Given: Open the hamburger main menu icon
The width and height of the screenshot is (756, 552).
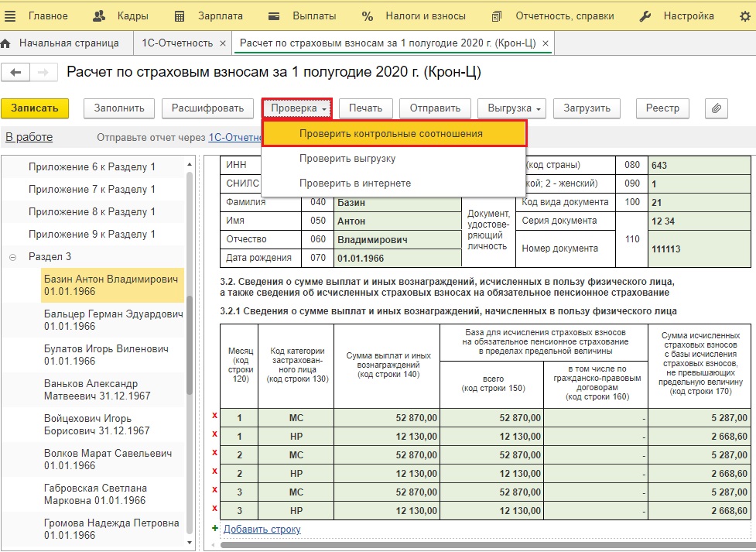Looking at the screenshot, I should pyautogui.click(x=10, y=16).
